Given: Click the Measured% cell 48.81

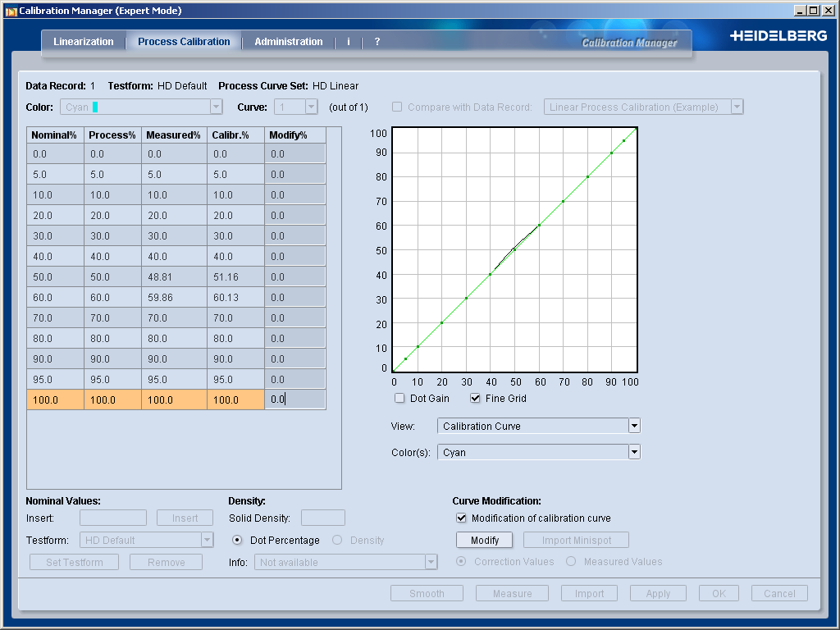Looking at the screenshot, I should coord(174,277).
